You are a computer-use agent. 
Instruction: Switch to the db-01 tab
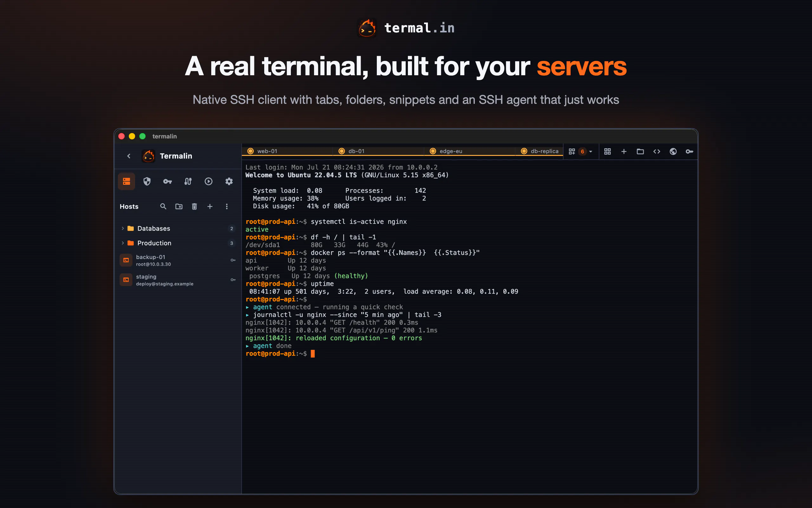point(378,151)
